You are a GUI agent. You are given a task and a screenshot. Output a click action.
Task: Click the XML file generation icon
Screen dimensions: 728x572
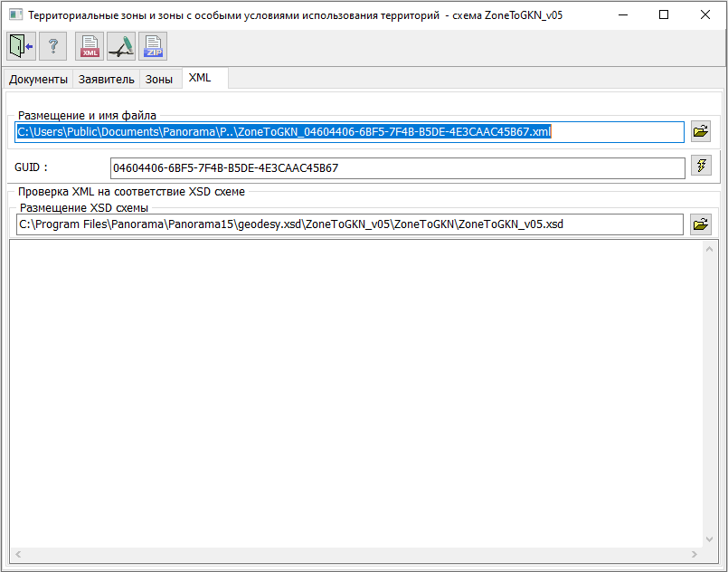pos(90,46)
